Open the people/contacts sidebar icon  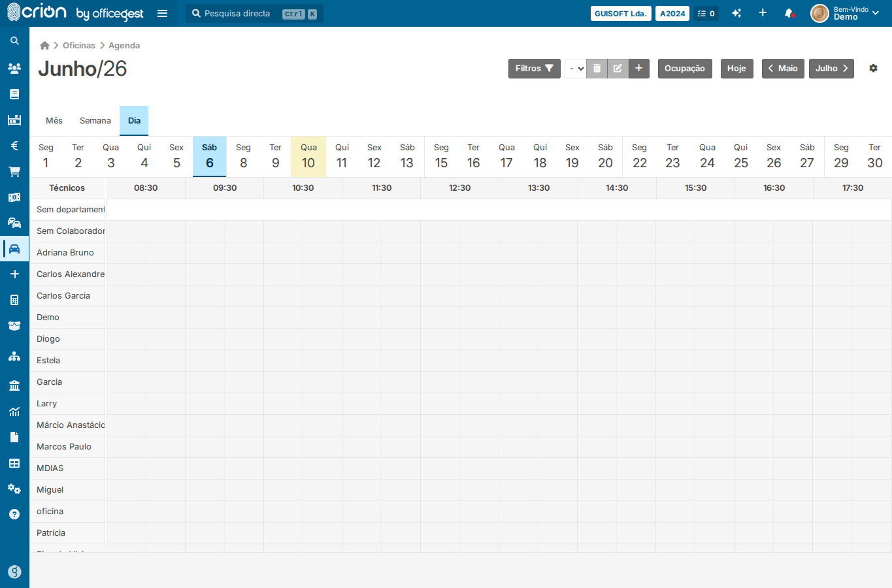click(x=14, y=68)
